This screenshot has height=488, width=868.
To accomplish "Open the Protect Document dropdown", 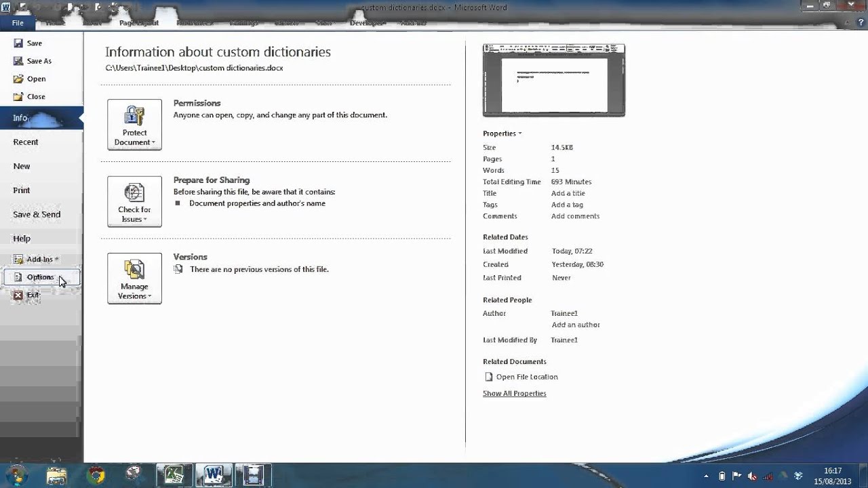I will 134,125.
